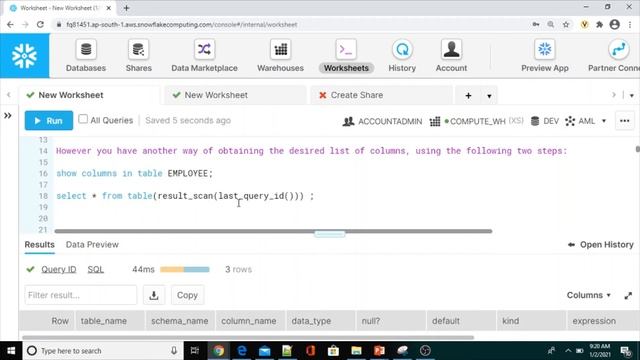Screen dimensions: 640x360
Task: Open the worksheet tab dropdown arrow
Action: (x=489, y=96)
